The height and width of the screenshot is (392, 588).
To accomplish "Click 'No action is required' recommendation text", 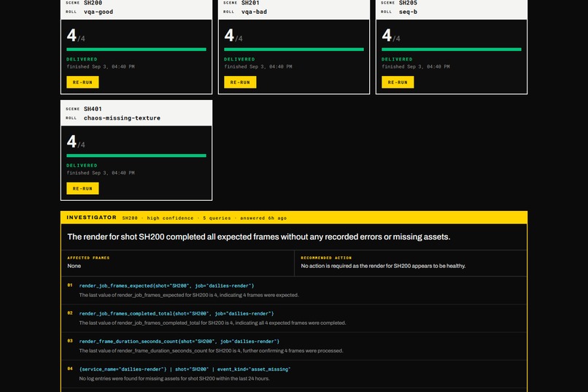I will click(383, 266).
